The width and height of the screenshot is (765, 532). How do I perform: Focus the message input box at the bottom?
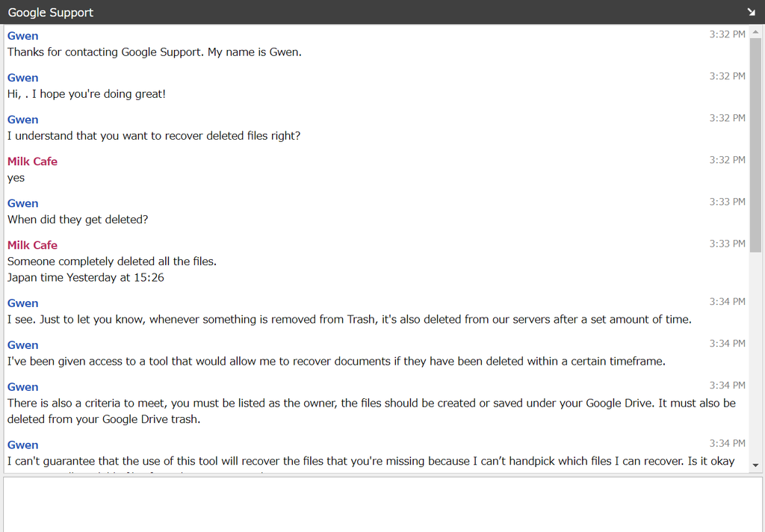382,504
